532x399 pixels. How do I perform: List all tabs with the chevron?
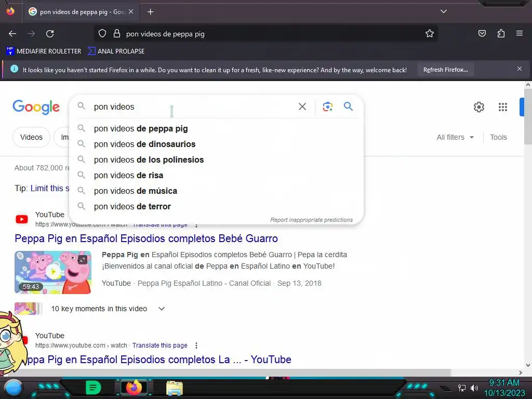click(x=444, y=11)
